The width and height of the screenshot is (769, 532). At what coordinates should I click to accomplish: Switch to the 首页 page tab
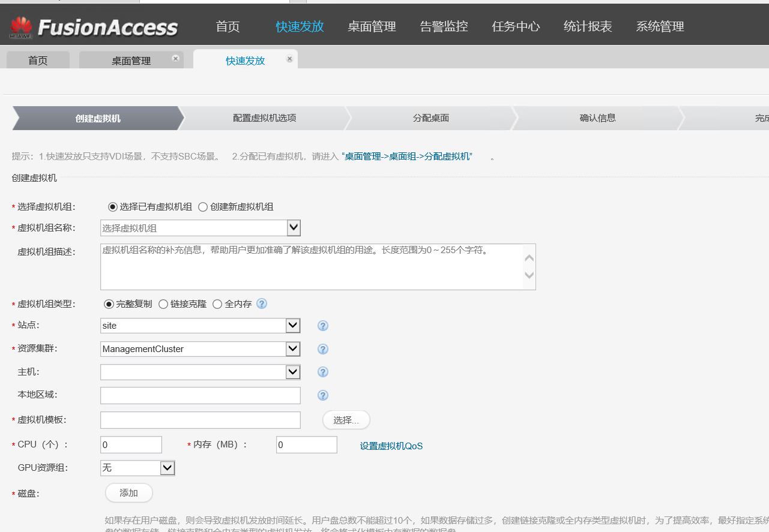click(x=38, y=61)
